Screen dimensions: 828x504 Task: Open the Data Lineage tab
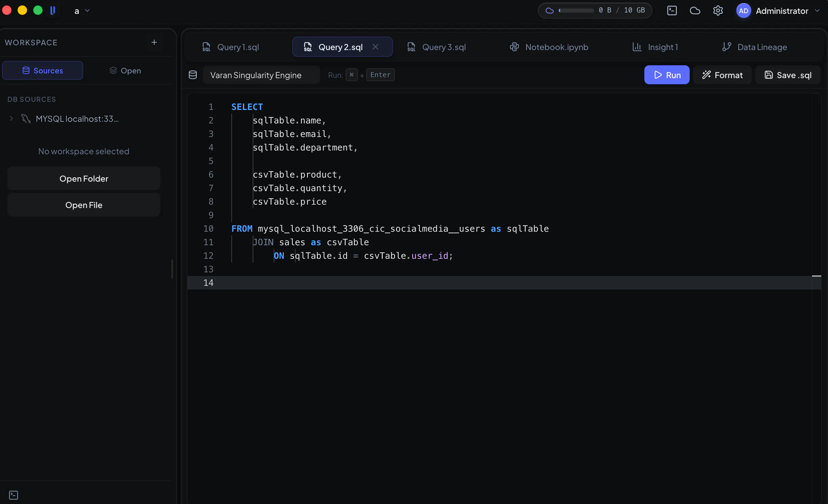(754, 47)
